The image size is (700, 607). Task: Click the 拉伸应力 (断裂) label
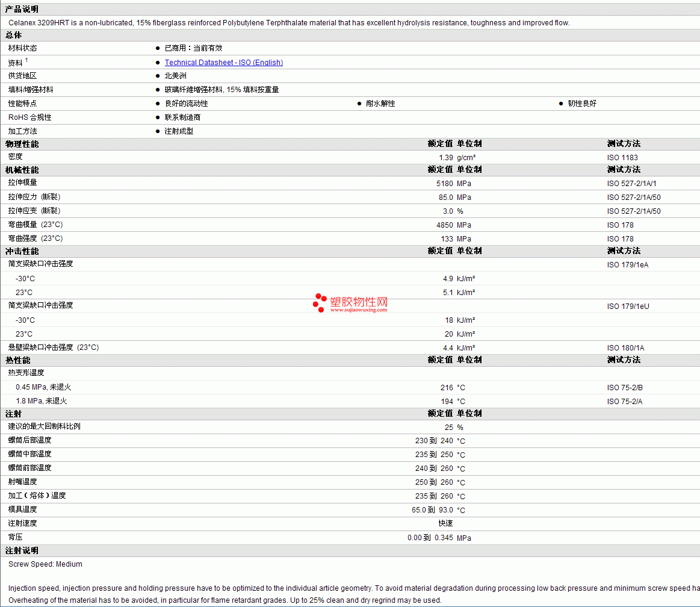coord(34,197)
